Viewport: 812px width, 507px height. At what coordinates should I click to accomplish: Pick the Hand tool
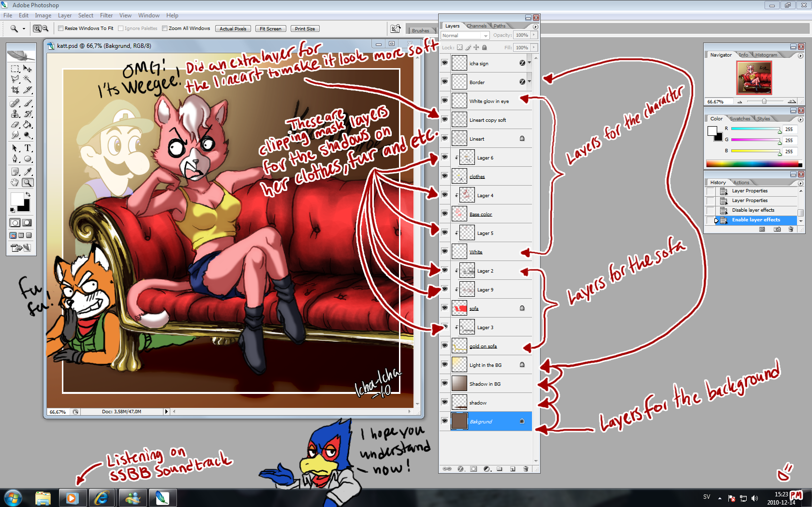[x=15, y=183]
